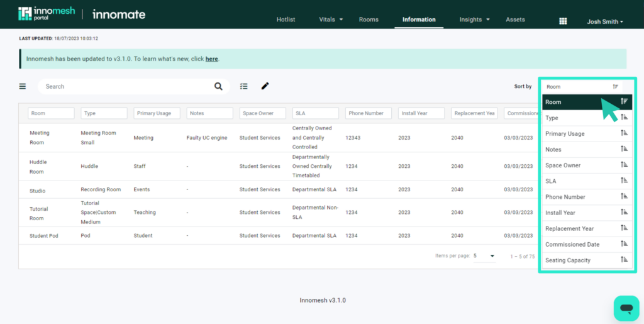Click the Install Year filter field
Image resolution: width=644 pixels, height=324 pixels.
[x=421, y=113]
